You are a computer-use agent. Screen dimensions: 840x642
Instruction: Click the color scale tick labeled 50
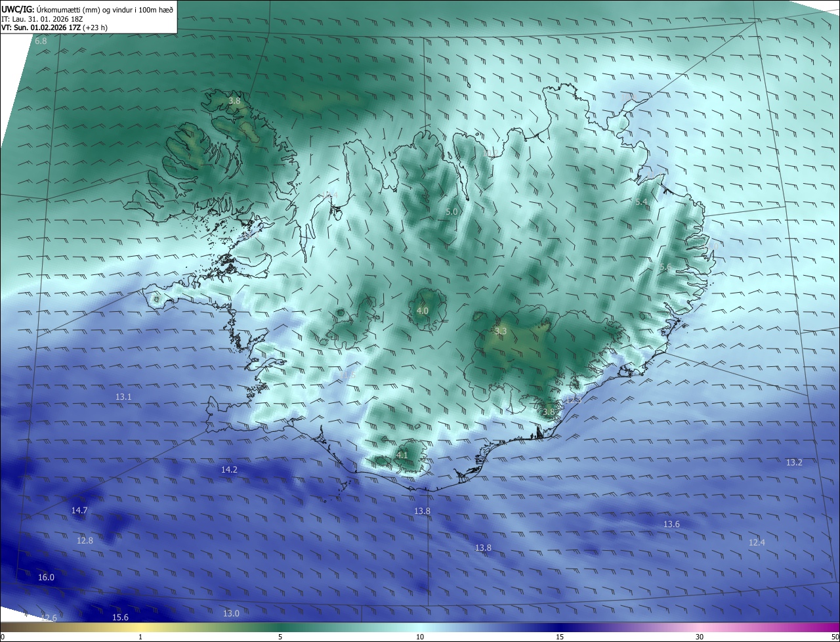(x=835, y=637)
